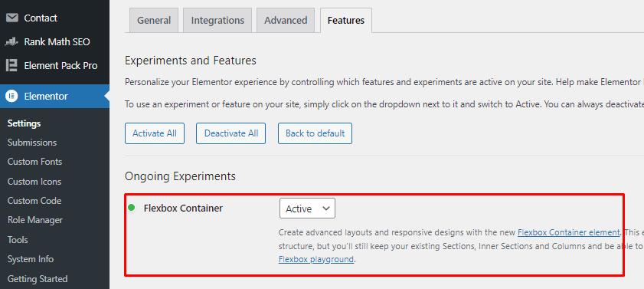Switch to the Integrations tab
The width and height of the screenshot is (644, 289).
(217, 20)
